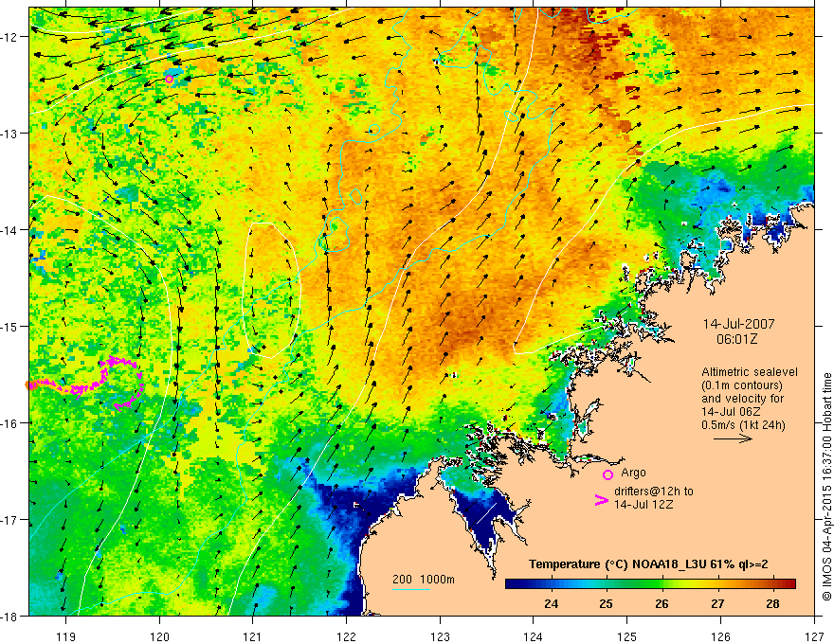Click the orange drifter start marker at left edge
This screenshot has width=834, height=644.
click(x=29, y=385)
